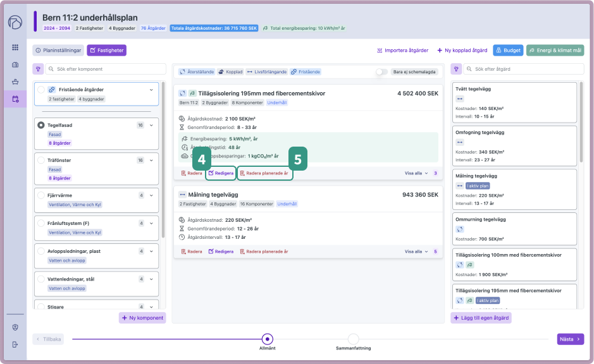Image resolution: width=594 pixels, height=364 pixels.
Task: Select the Stigare radio button
Action: tap(41, 307)
